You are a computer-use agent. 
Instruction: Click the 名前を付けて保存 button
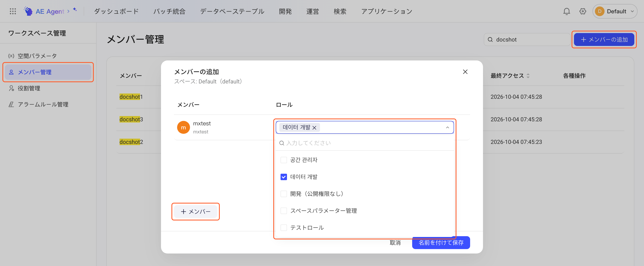click(441, 243)
